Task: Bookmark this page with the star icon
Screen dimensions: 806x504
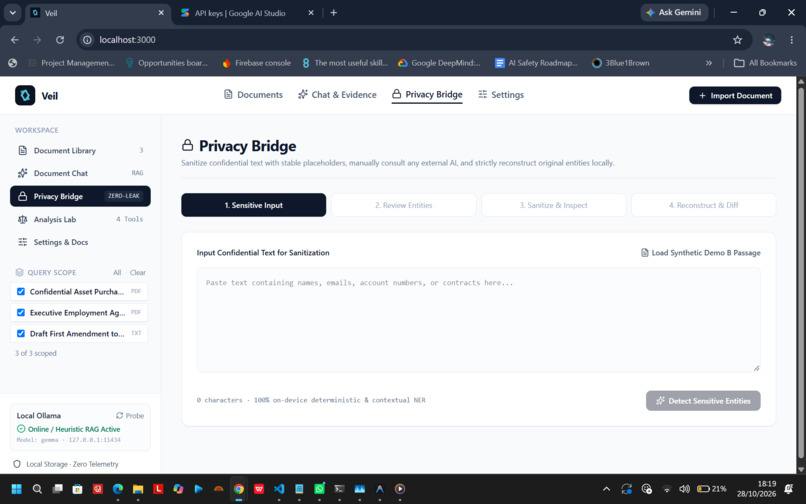Action: [738, 40]
